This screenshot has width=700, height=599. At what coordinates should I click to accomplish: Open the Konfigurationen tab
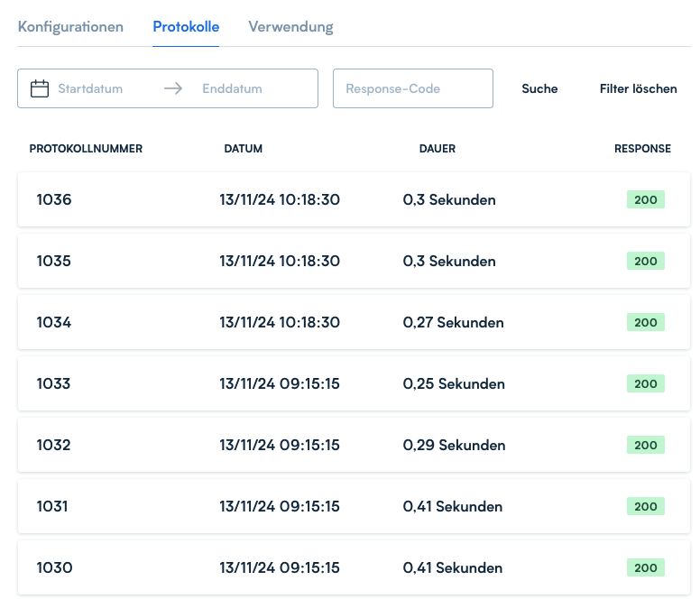[x=70, y=27]
